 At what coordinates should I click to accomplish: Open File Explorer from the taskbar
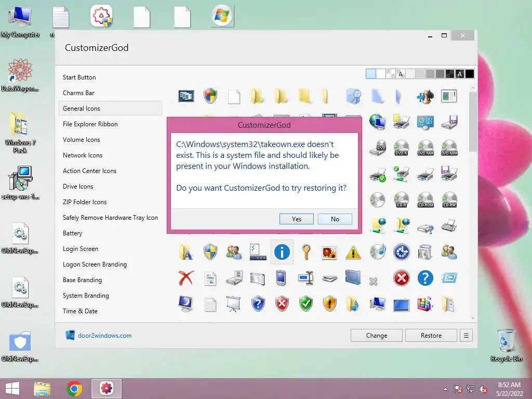42,389
